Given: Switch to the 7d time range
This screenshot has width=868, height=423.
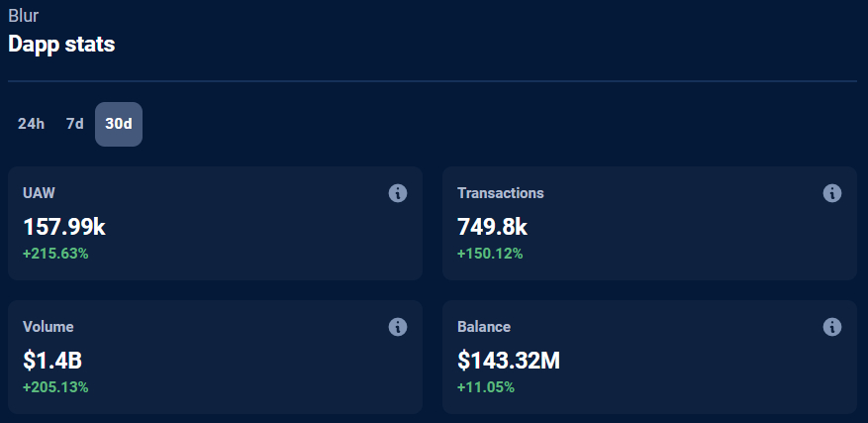Looking at the screenshot, I should 75,124.
